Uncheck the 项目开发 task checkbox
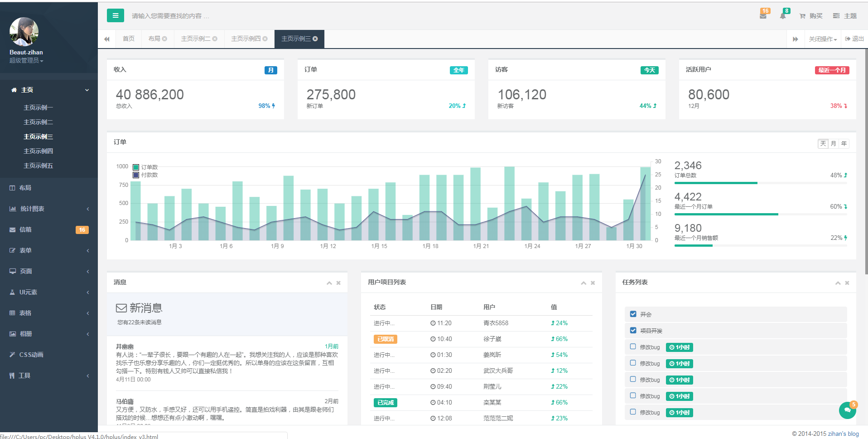Image resolution: width=868 pixels, height=439 pixels. click(633, 330)
